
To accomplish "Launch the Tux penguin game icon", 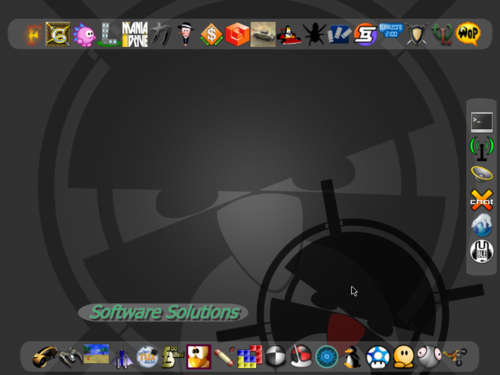I will pos(352,357).
